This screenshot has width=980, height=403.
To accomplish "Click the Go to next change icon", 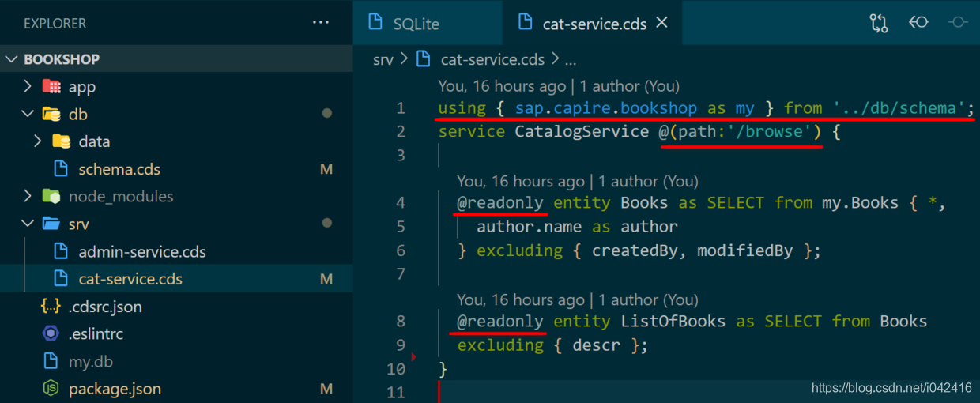I will [x=959, y=23].
